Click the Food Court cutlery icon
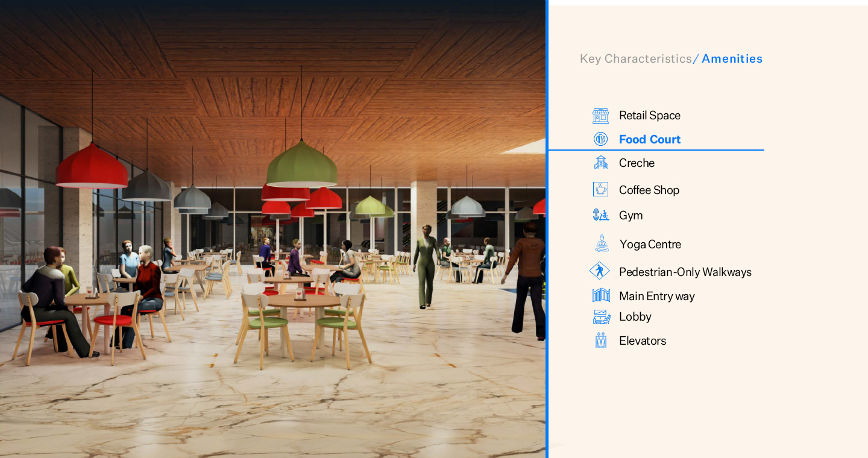The image size is (868, 458). [600, 139]
